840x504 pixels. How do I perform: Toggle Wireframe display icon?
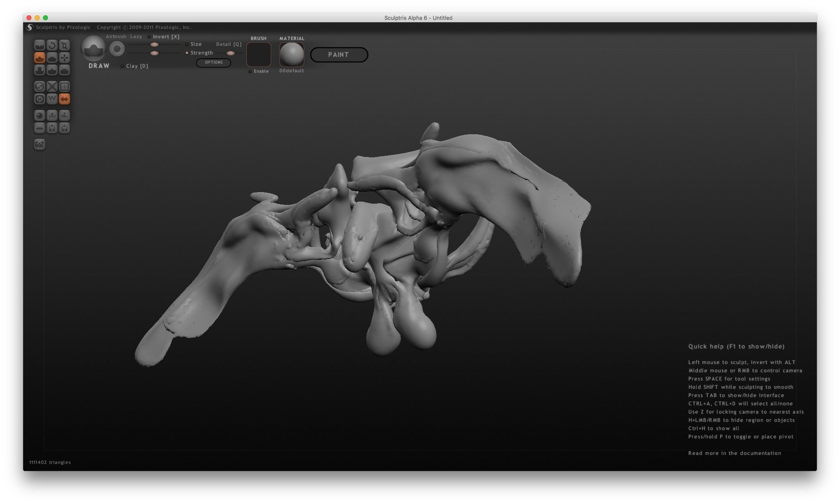click(52, 99)
